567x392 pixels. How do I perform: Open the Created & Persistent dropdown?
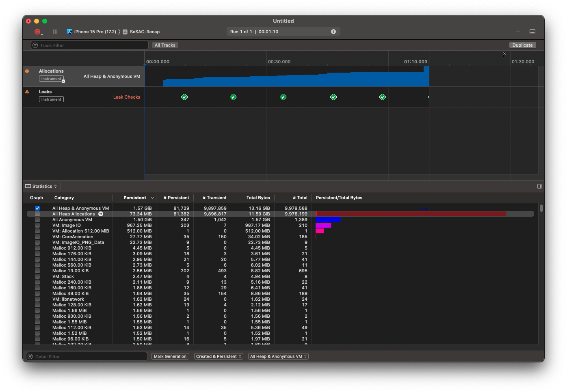(219, 356)
